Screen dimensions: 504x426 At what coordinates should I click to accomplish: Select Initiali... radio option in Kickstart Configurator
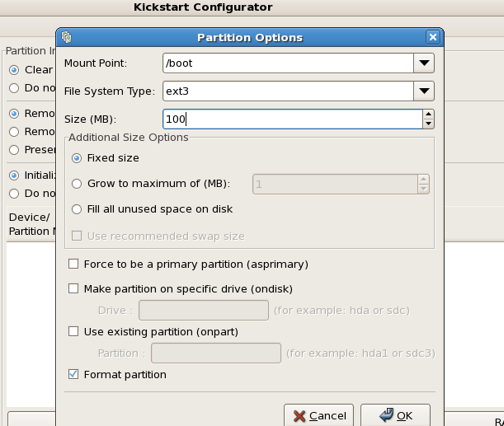pos(14,176)
